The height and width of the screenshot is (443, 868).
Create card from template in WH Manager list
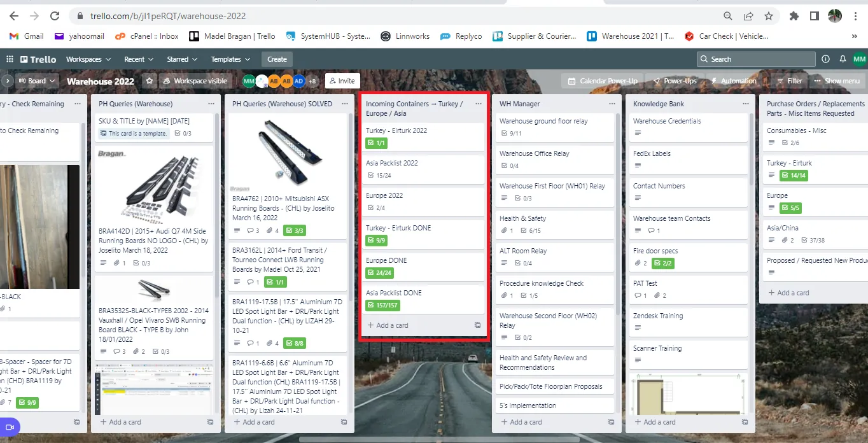click(611, 422)
